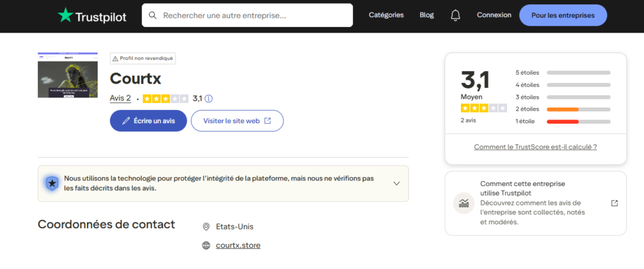Filter reviews by 2 étoiles
Viewport: 644px width, 269px height.
click(x=563, y=109)
